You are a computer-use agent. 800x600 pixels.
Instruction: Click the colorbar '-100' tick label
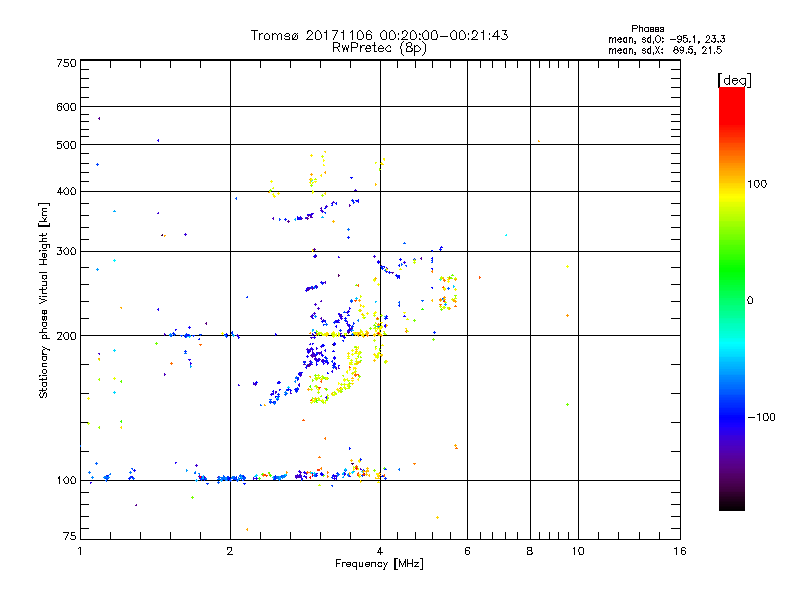click(x=761, y=417)
